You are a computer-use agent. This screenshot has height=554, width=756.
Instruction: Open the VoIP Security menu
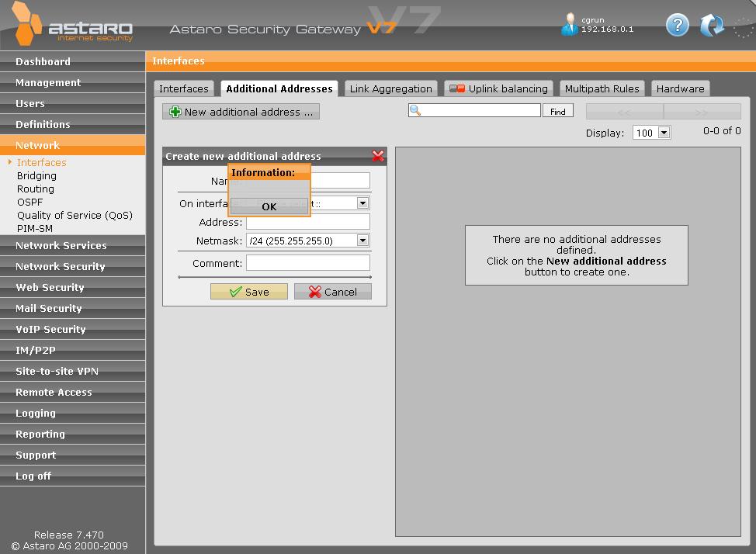pos(72,329)
